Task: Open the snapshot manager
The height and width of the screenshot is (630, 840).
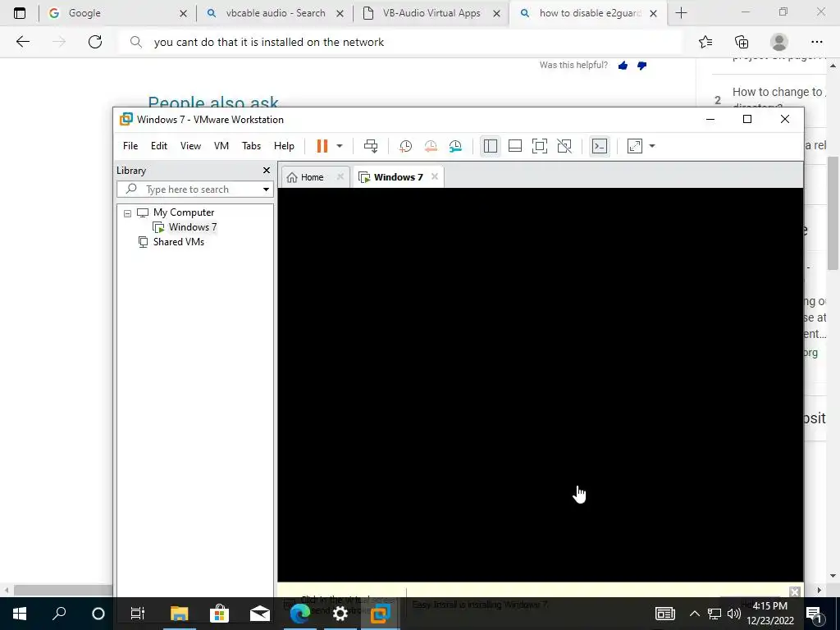Action: click(455, 146)
